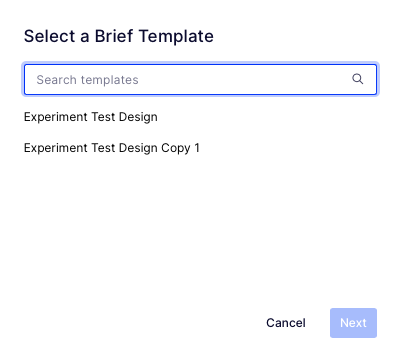Pick the original Experiment Test Design item
The height and width of the screenshot is (361, 403).
click(91, 117)
